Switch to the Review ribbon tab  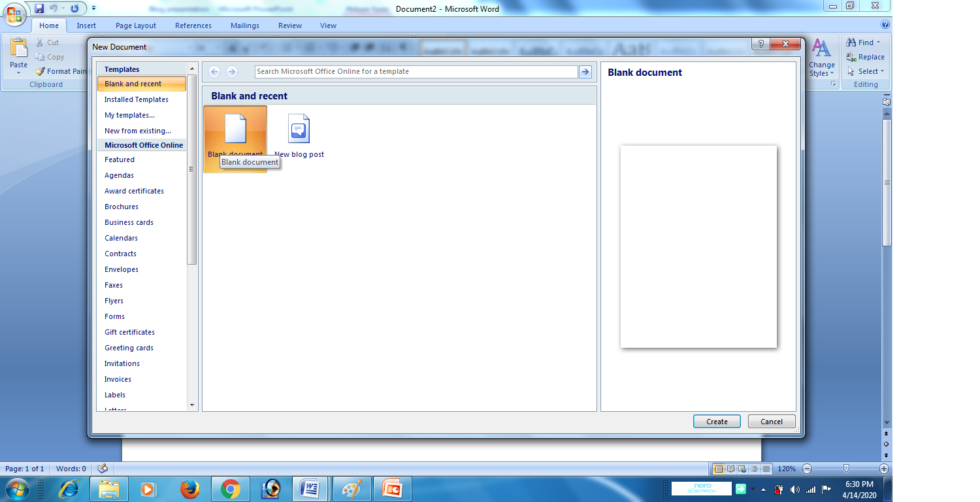coord(290,25)
